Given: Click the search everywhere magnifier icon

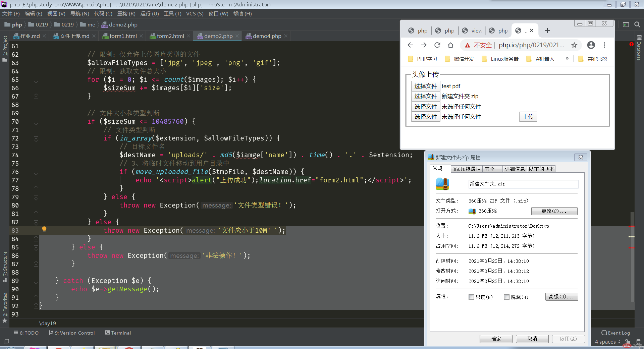Looking at the screenshot, I should (x=637, y=24).
